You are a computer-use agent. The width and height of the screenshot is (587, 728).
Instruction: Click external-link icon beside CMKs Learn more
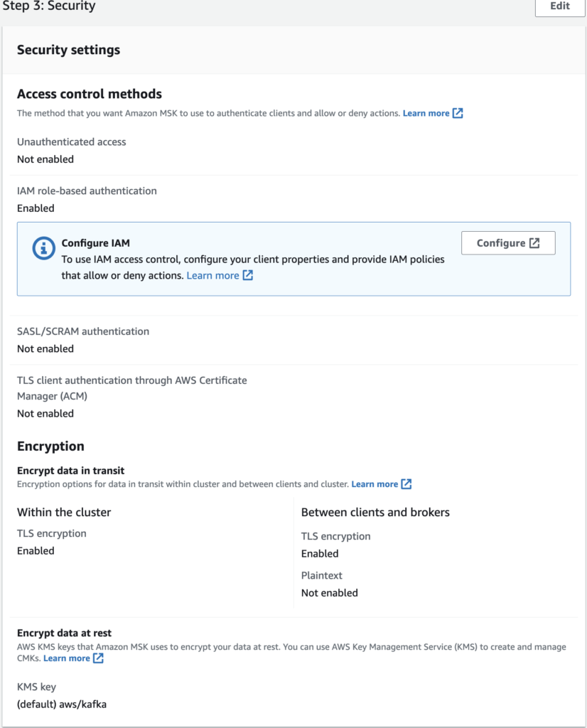tap(98, 658)
